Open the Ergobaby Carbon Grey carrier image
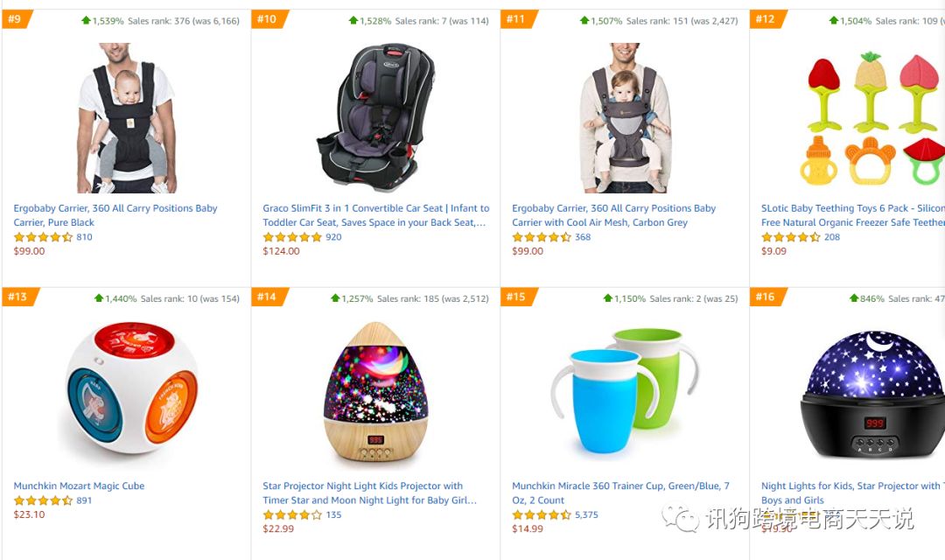This screenshot has width=945, height=560. 625,117
